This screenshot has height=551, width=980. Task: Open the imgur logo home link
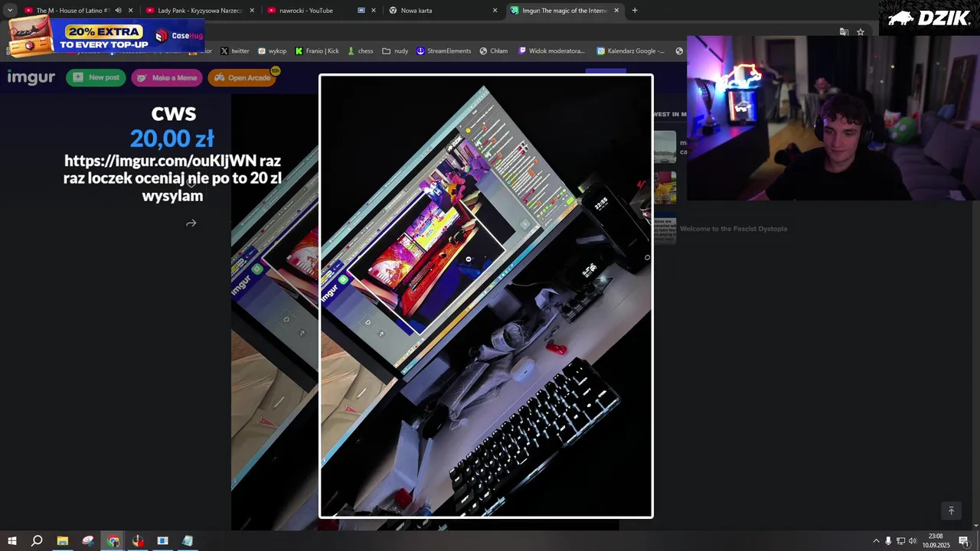pos(31,77)
